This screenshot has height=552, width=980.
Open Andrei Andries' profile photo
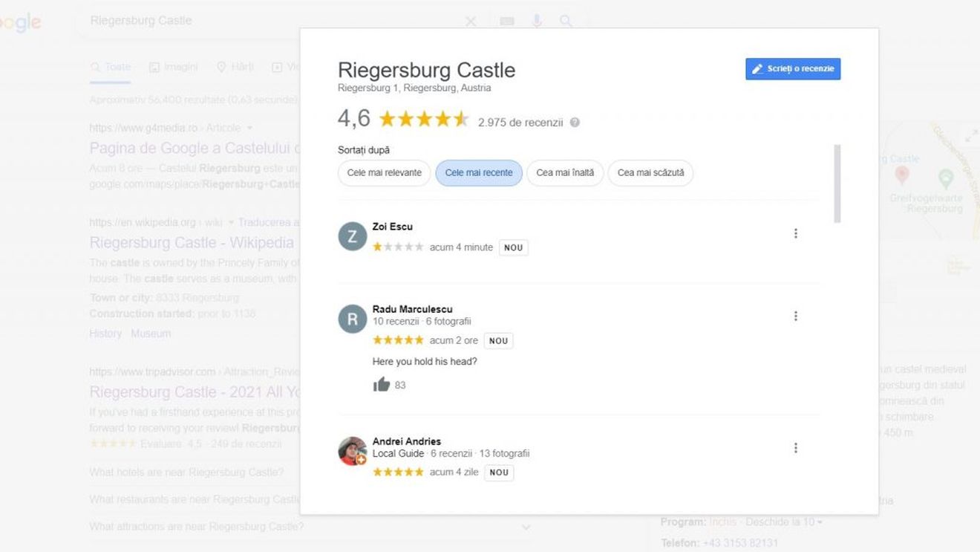point(352,451)
